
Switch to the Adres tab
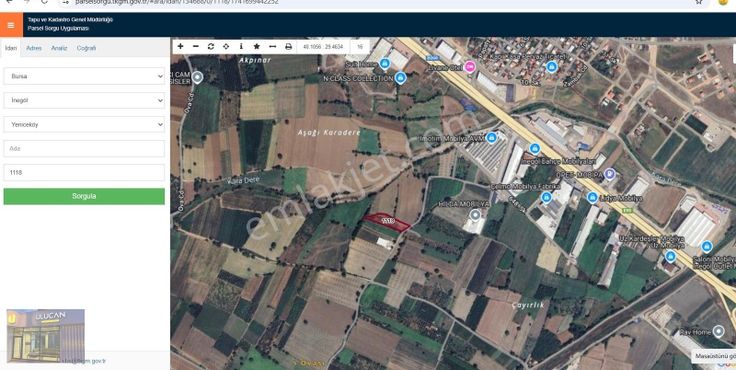(34, 48)
